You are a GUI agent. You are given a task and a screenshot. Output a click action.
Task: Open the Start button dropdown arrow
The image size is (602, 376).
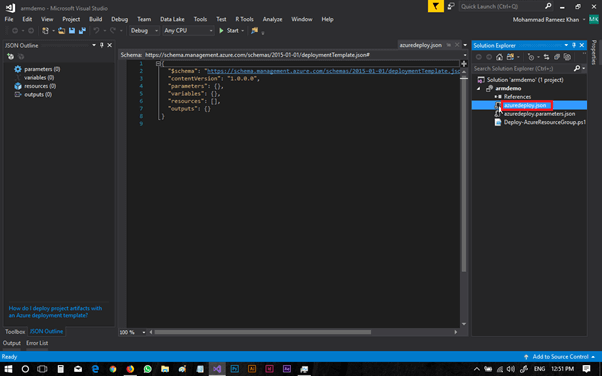243,31
